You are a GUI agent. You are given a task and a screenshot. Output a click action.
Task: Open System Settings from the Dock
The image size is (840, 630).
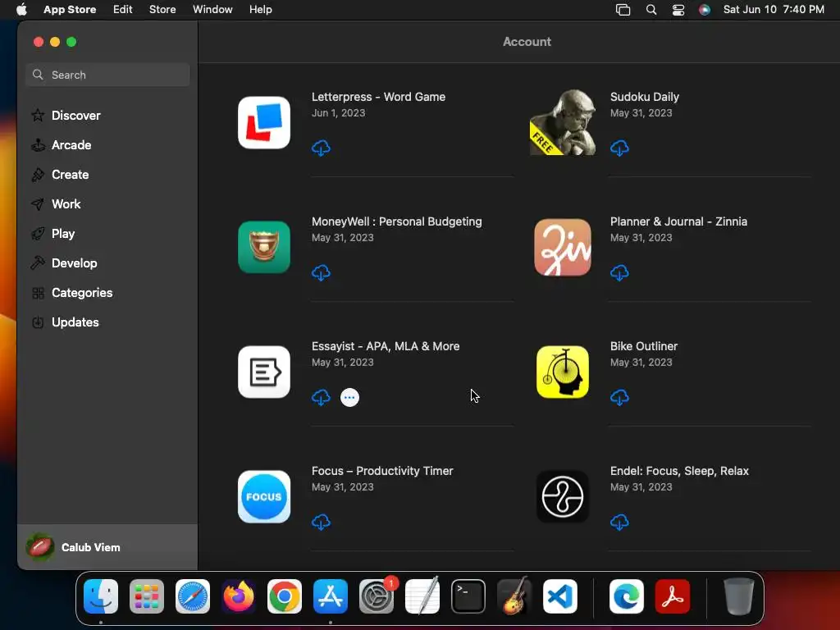pos(377,596)
